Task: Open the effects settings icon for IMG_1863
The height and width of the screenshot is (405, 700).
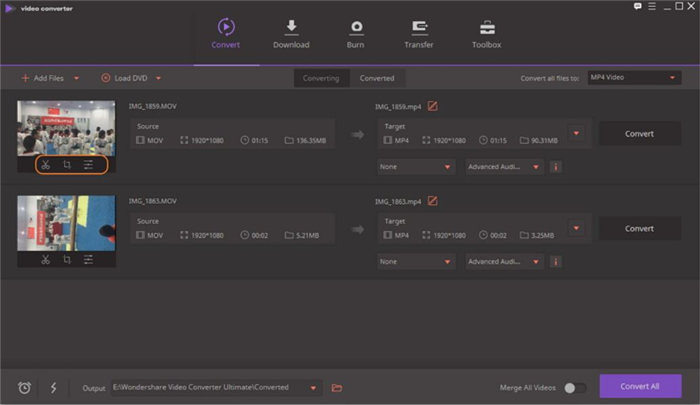Action: coord(89,260)
